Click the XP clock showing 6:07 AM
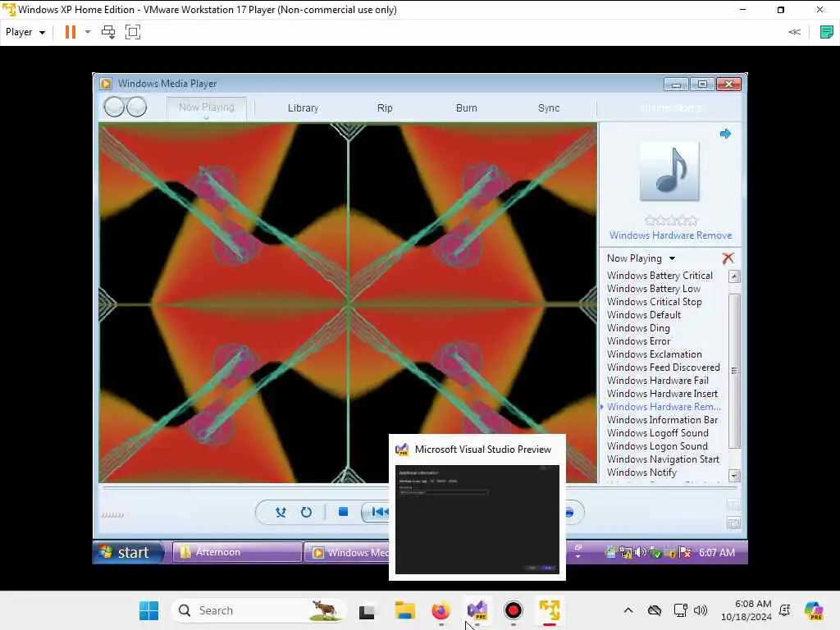Image resolution: width=840 pixels, height=630 pixels. click(717, 552)
